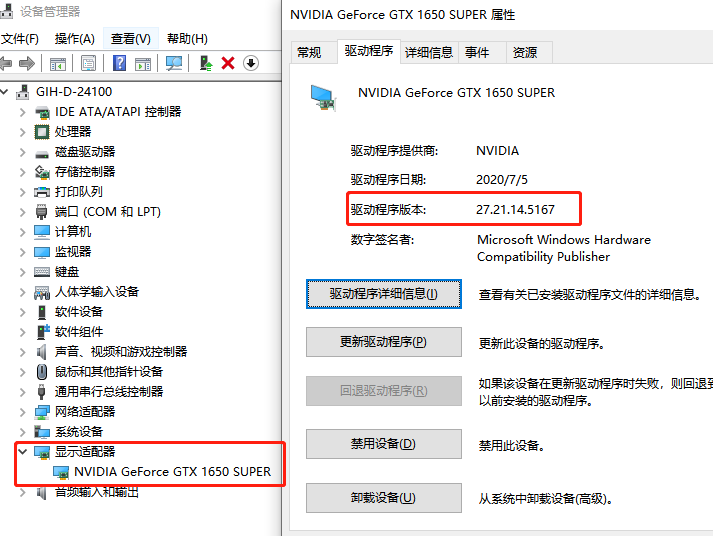The height and width of the screenshot is (536, 713).
Task: Switch to the 详细信息 tab
Action: pyautogui.click(x=429, y=53)
